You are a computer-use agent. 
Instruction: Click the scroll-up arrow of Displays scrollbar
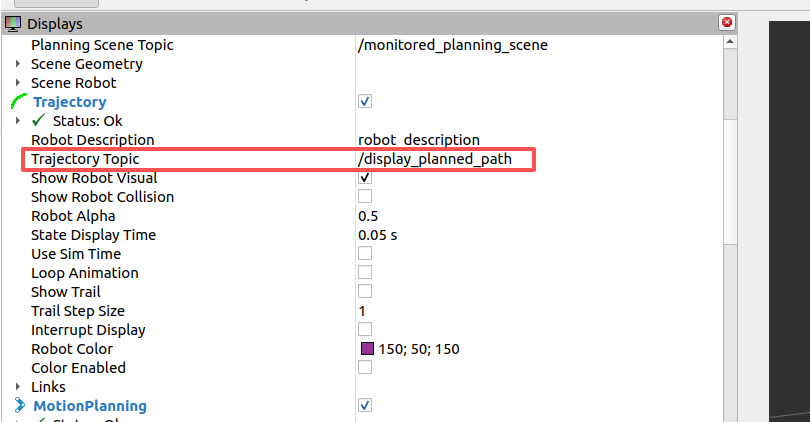[x=730, y=42]
